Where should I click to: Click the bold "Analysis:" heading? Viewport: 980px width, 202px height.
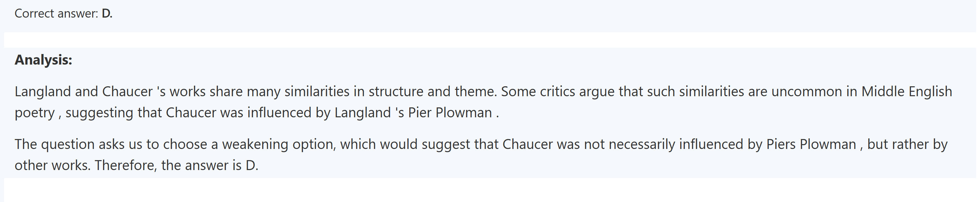(x=43, y=60)
